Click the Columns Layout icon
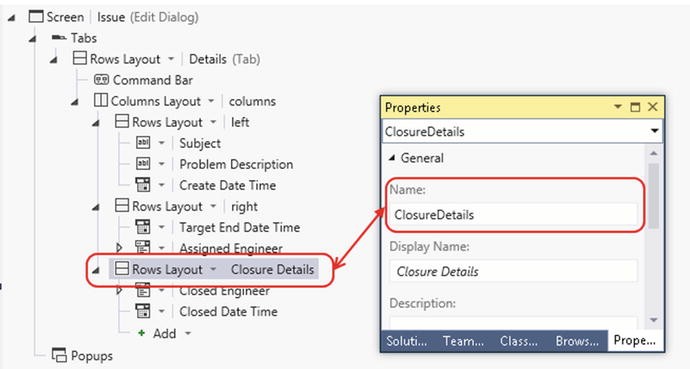 pos(100,100)
